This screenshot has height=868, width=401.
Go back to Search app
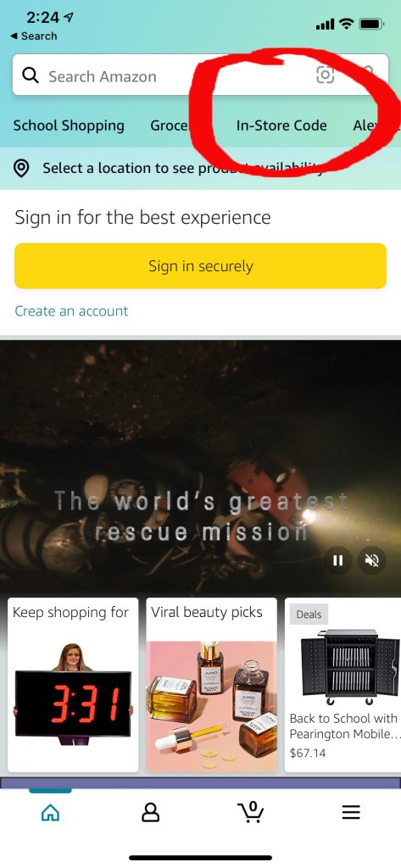coord(33,36)
